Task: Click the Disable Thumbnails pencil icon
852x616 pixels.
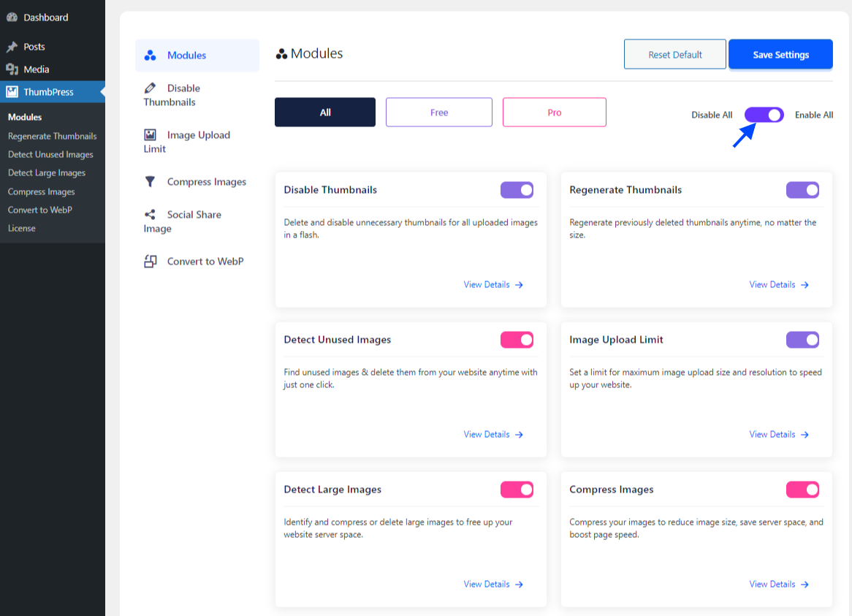Action: (x=150, y=88)
